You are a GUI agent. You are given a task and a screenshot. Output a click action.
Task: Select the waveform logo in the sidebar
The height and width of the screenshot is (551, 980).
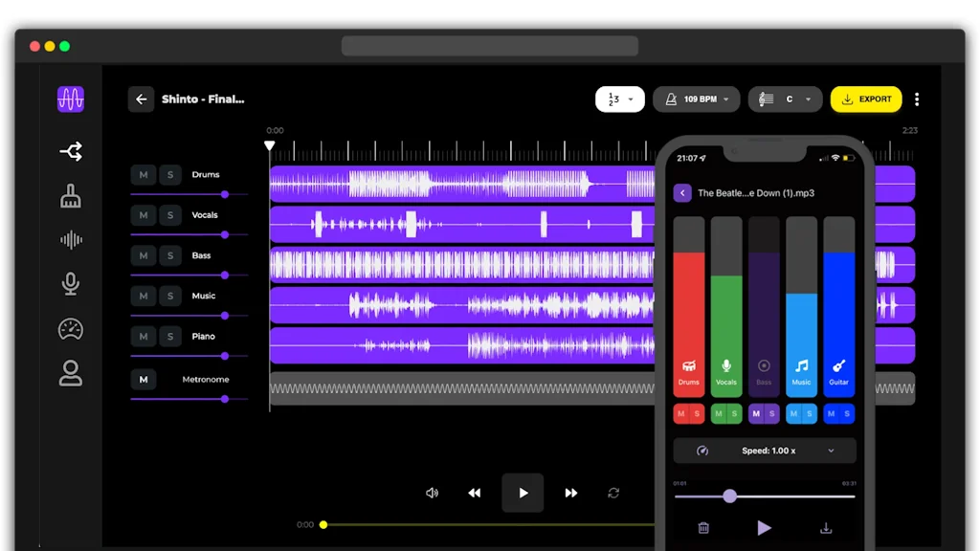[70, 99]
